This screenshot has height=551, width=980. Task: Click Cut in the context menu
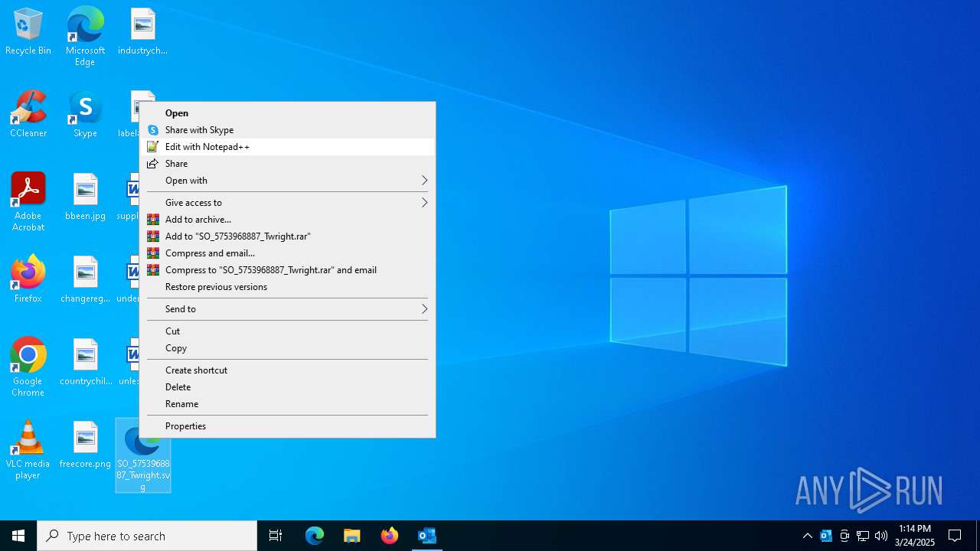[x=287, y=331]
